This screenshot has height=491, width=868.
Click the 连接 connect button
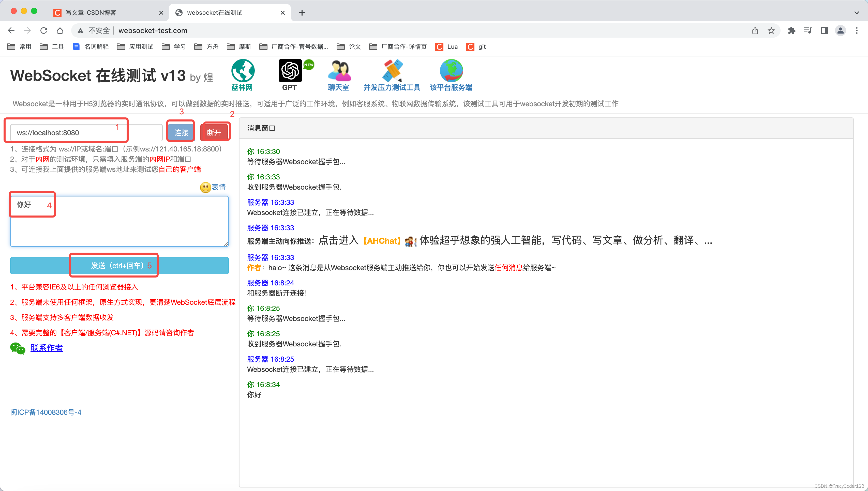[x=181, y=132]
